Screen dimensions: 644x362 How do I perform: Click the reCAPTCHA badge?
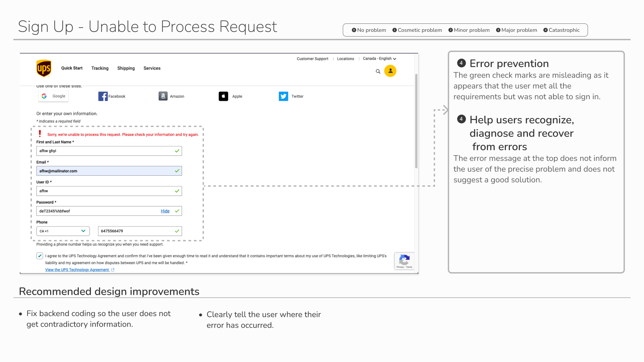click(x=404, y=261)
